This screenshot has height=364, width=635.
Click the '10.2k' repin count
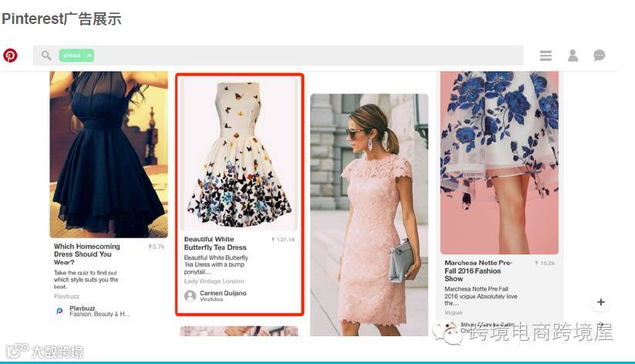click(x=545, y=263)
